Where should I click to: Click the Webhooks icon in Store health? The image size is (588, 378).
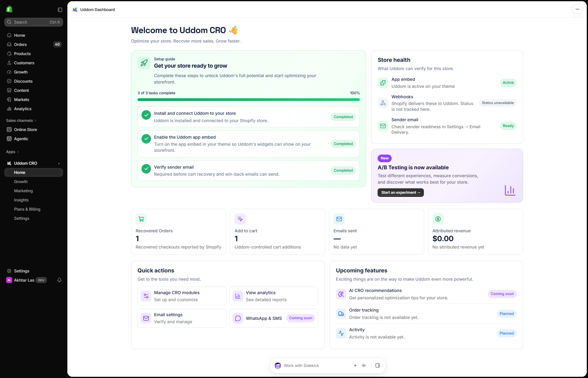383,103
